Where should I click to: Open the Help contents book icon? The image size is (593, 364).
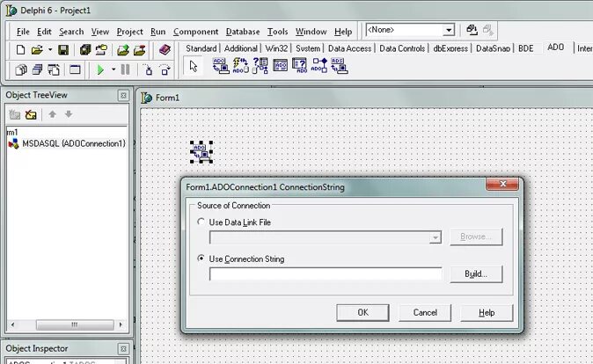165,49
